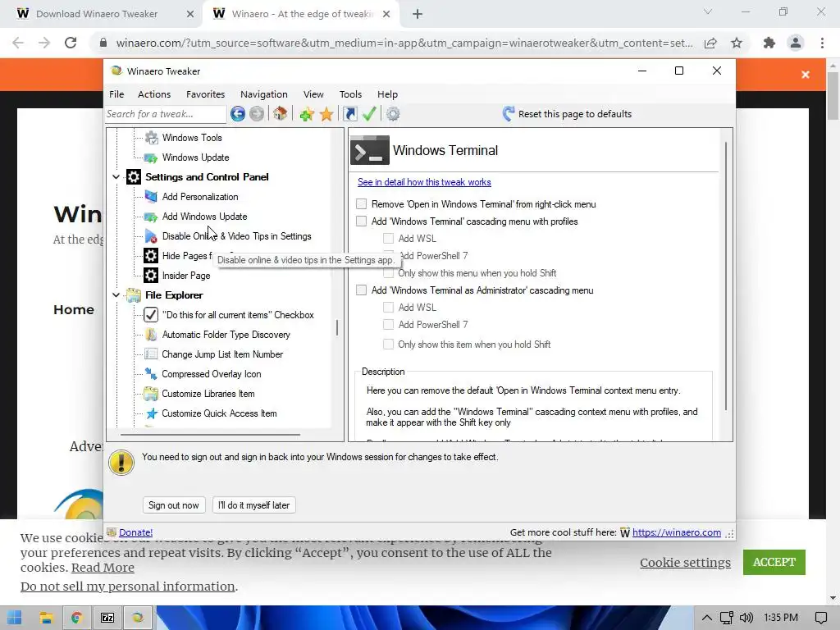Screen dimensions: 840x630
Task: Click the Windows Start button
Action: [15, 618]
